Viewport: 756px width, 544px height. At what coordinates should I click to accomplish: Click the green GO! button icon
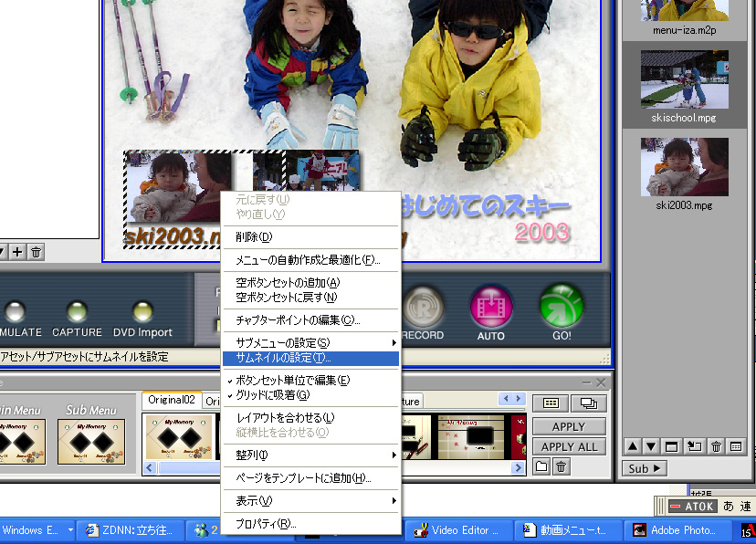(561, 306)
